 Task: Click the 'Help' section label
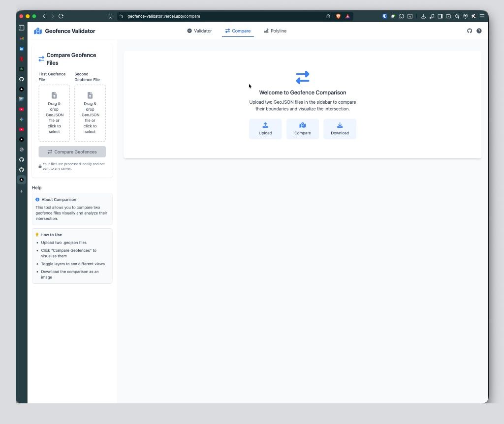click(x=36, y=187)
